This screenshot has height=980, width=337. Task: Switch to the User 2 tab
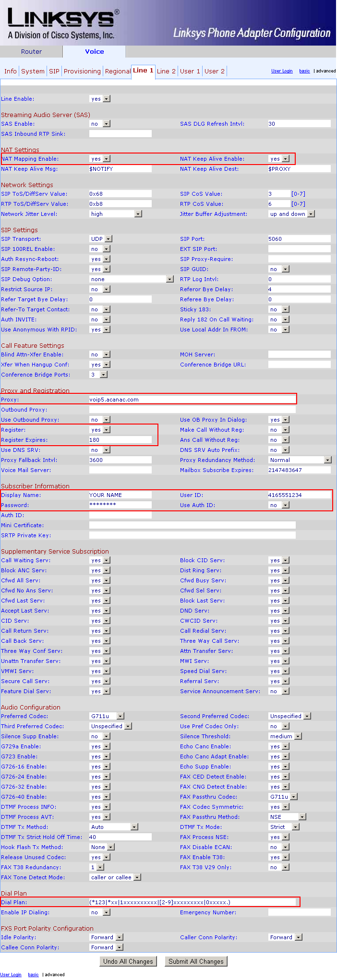pos(215,71)
